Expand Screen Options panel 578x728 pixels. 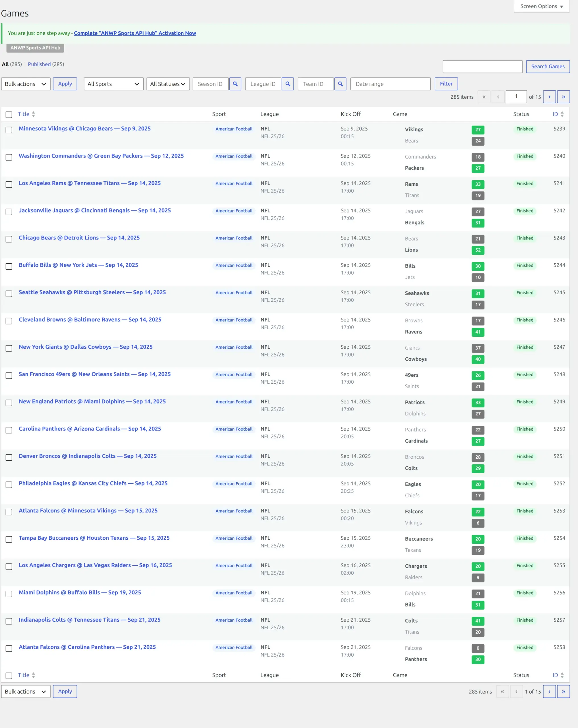[x=542, y=7]
